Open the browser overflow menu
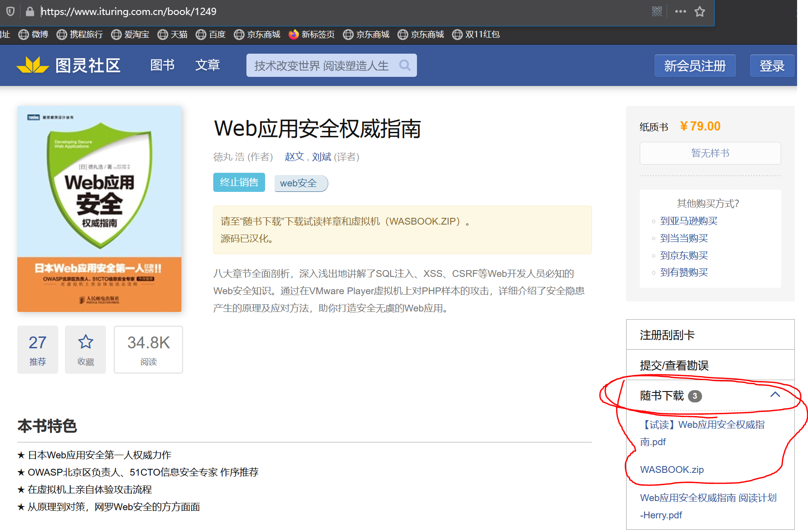The image size is (808, 532). [x=680, y=11]
